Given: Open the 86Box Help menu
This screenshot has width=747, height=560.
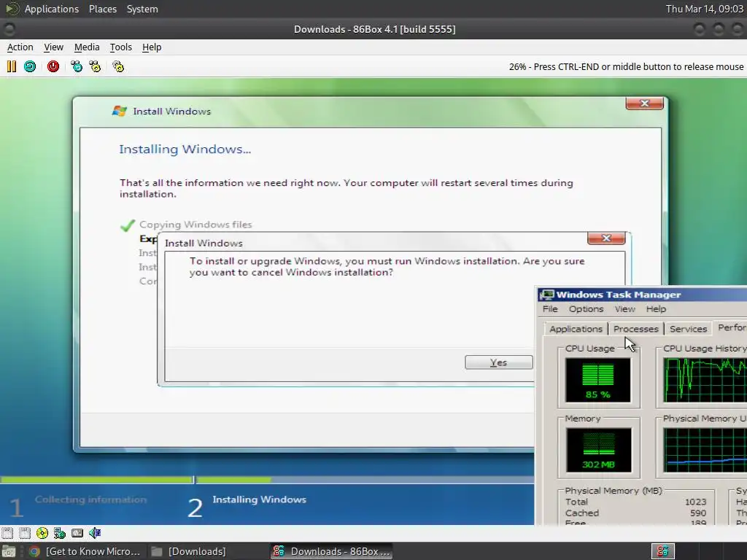Looking at the screenshot, I should tap(152, 47).
